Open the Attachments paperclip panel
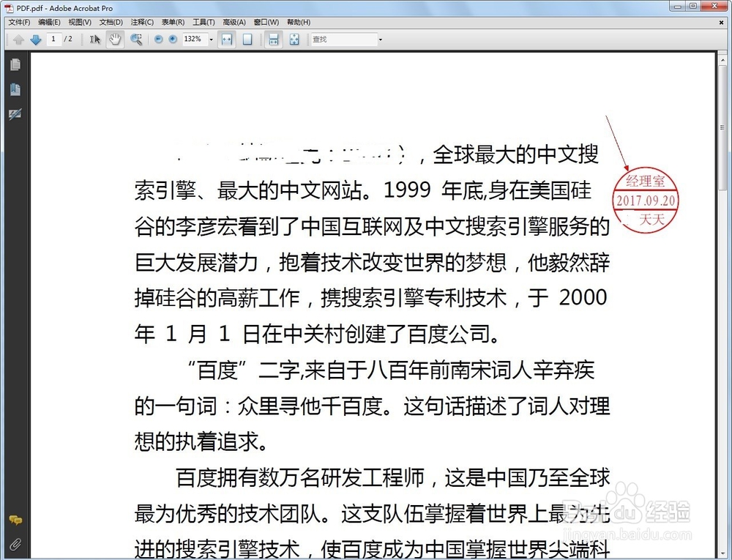The width and height of the screenshot is (732, 560). 15,545
